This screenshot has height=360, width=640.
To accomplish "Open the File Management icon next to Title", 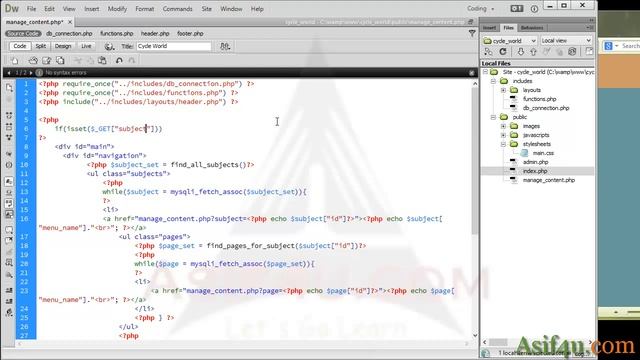I will (225, 46).
